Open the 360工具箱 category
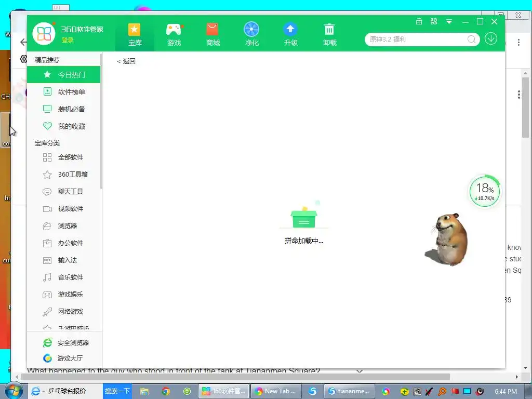Viewport: 532px width, 399px height. coord(64,175)
